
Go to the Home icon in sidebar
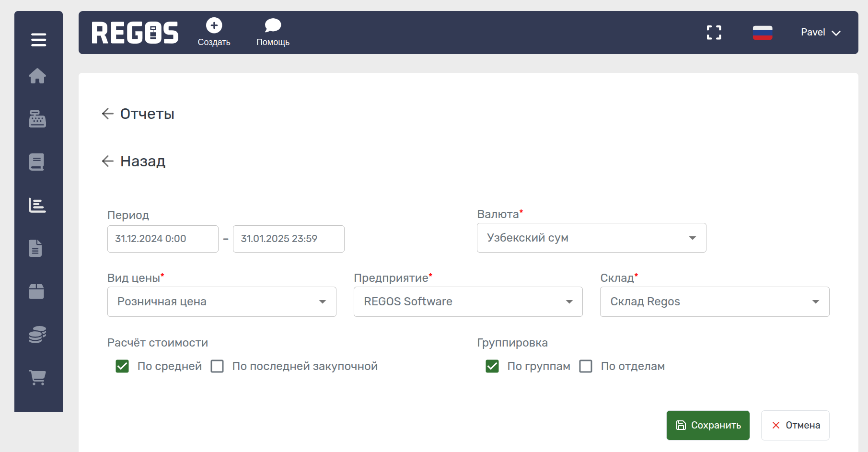[37, 76]
